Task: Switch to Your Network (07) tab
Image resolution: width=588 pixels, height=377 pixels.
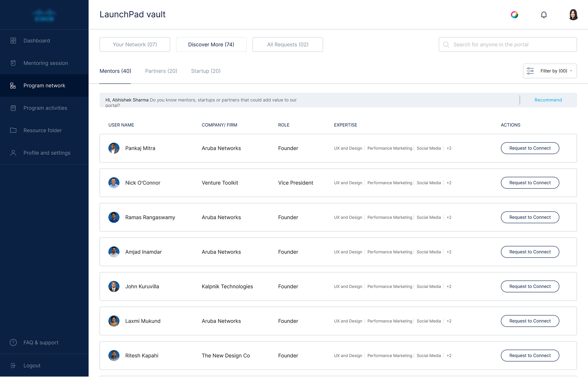Action: coord(135,44)
